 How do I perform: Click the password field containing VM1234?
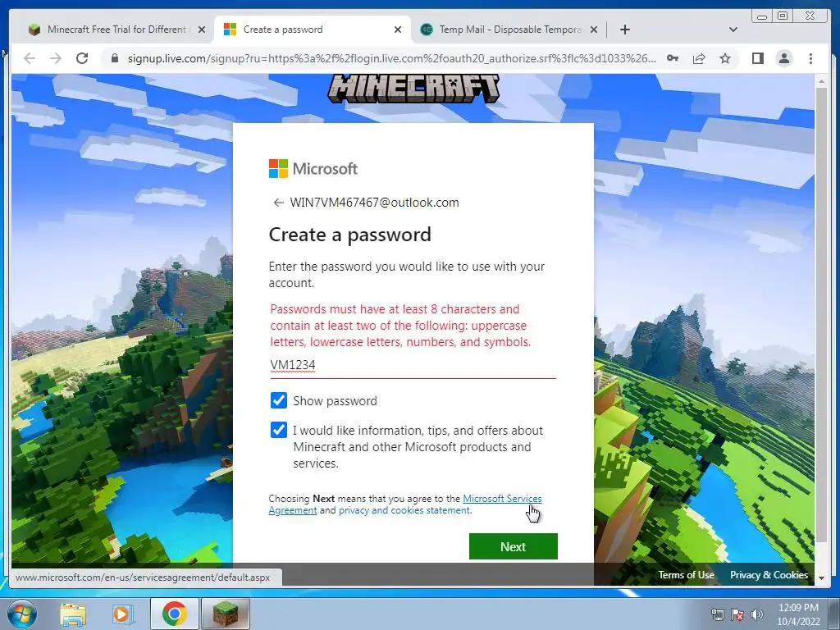[413, 365]
